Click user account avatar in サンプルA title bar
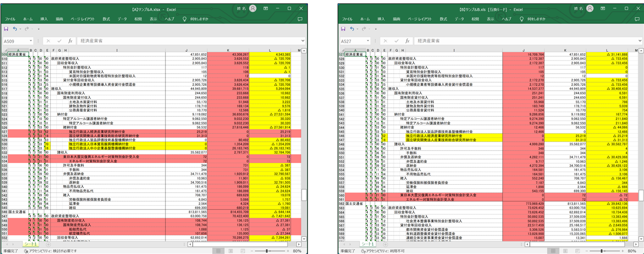 [253, 8]
